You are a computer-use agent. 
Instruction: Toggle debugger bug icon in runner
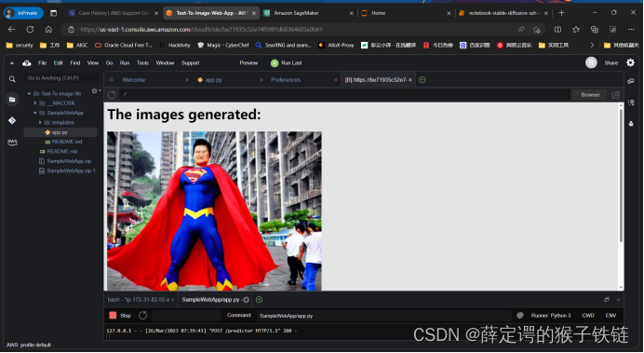(520, 316)
